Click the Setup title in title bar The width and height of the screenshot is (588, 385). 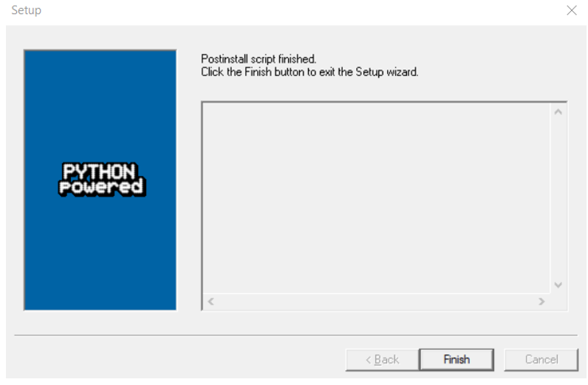tap(27, 10)
